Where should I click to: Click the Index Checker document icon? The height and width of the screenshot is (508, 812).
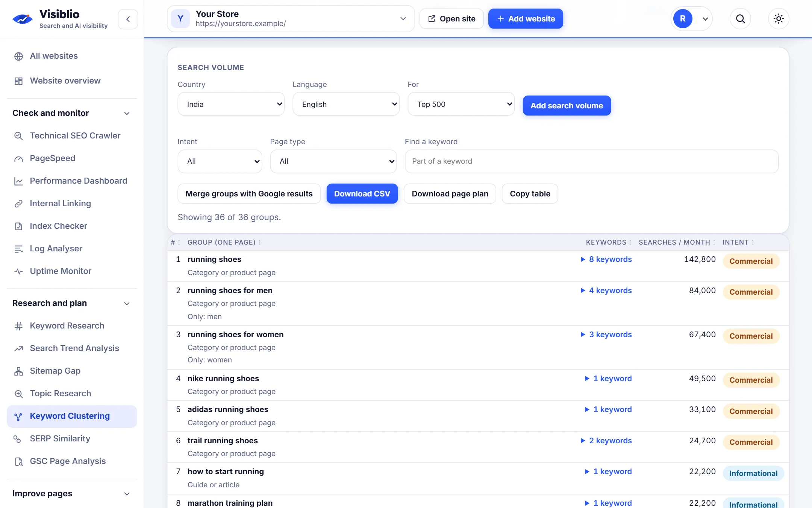(18, 226)
